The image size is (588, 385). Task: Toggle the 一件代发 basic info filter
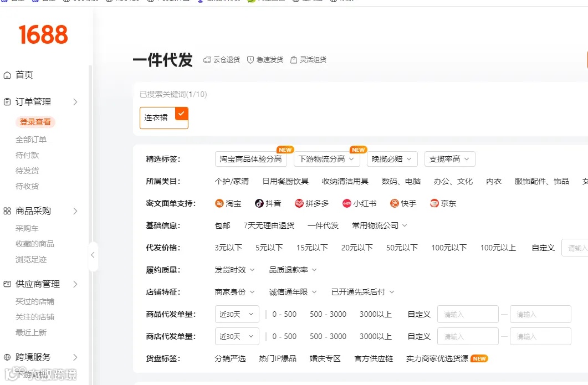pos(323,225)
